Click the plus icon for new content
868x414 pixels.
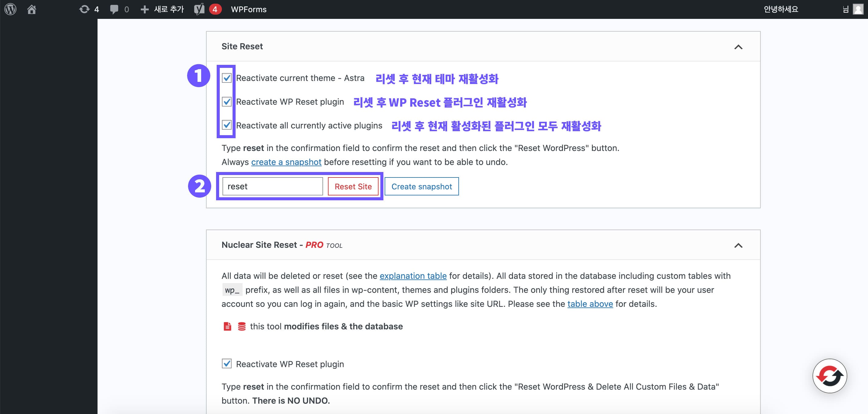pyautogui.click(x=144, y=9)
